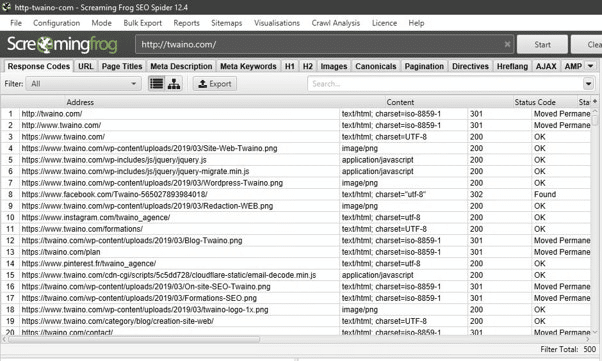Select the Wordpress-Twaino.png row
Viewport: 602px width, 361px height.
296,183
